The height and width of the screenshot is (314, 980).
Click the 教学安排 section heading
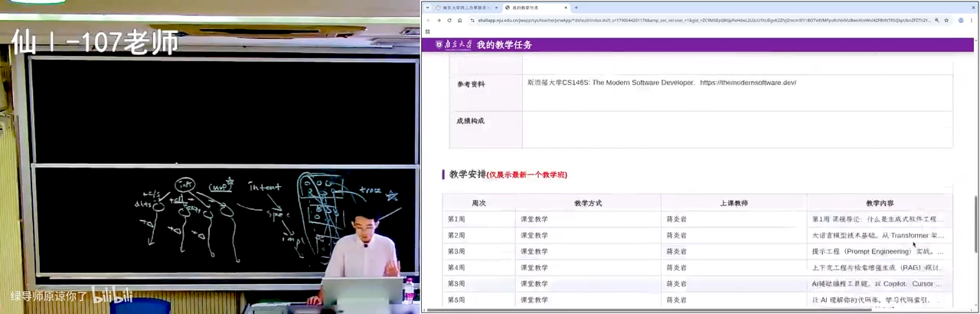(x=468, y=175)
